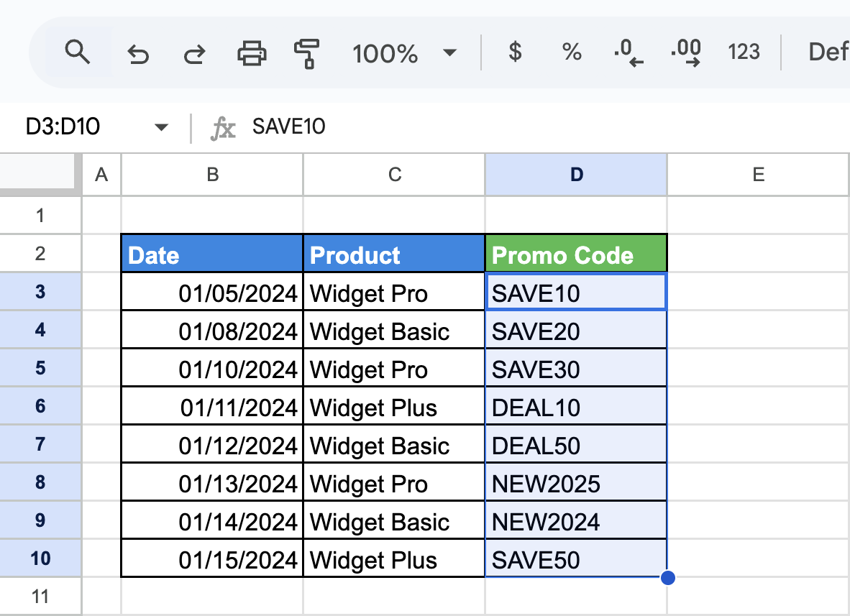Select column E header

tap(758, 175)
